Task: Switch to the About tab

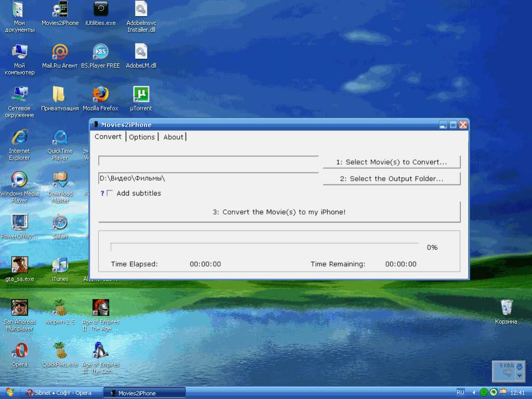Action: (x=173, y=137)
